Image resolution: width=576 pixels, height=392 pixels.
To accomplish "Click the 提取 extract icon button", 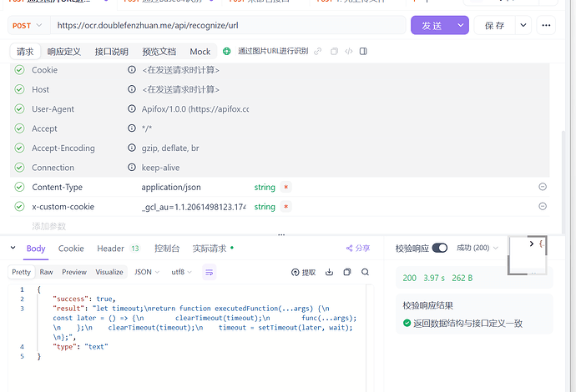I will tap(303, 272).
